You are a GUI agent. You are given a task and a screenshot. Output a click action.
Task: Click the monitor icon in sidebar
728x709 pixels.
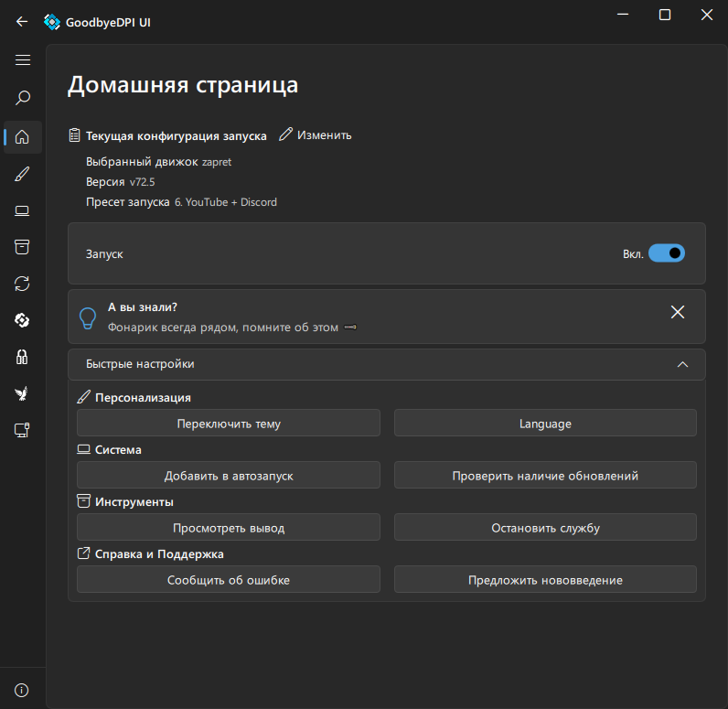click(x=23, y=430)
